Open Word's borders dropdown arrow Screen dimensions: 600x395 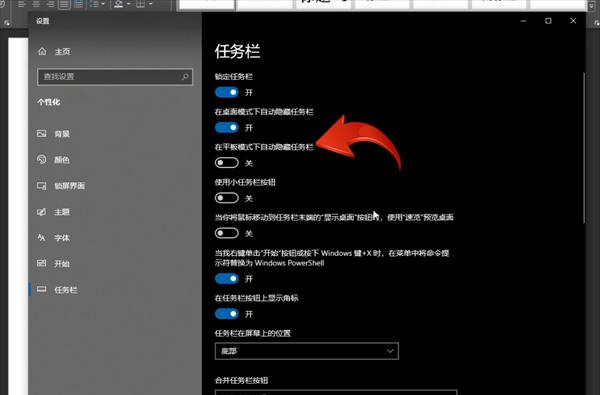click(150, 4)
